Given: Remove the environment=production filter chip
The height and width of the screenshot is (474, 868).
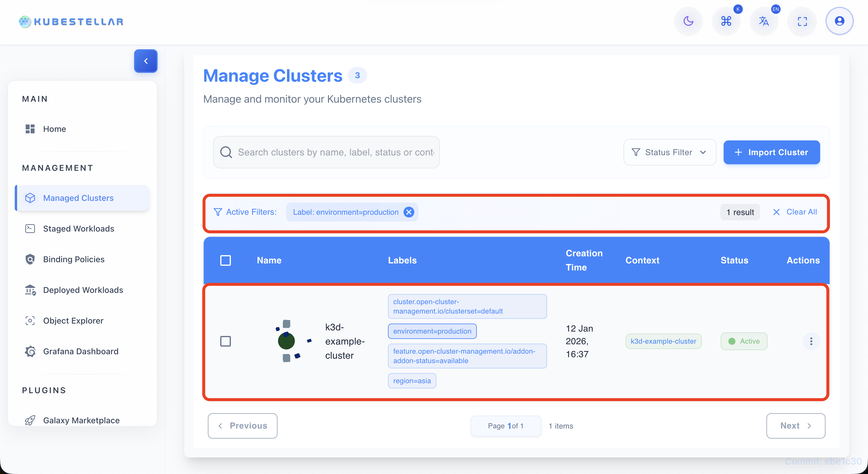Looking at the screenshot, I should 409,212.
